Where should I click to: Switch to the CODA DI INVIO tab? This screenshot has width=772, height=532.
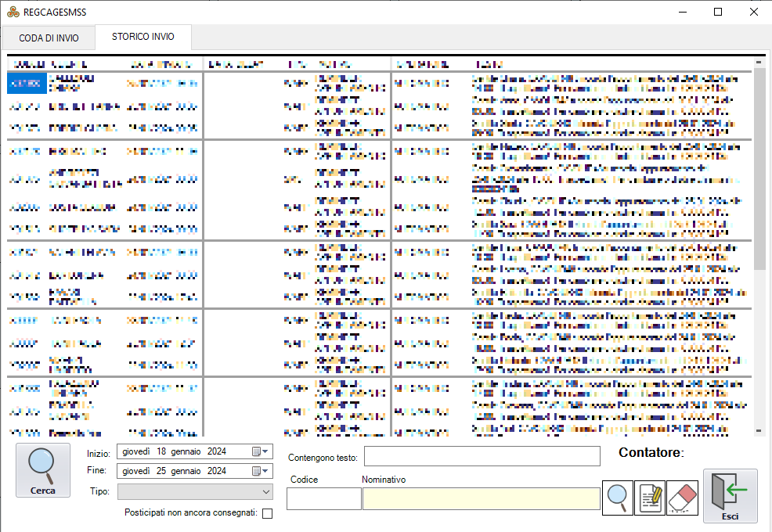49,38
